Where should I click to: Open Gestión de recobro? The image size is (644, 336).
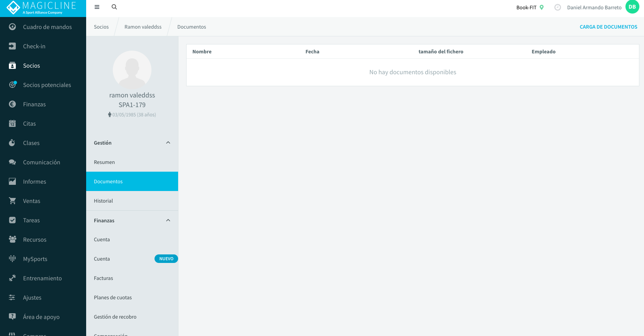[x=132, y=317]
